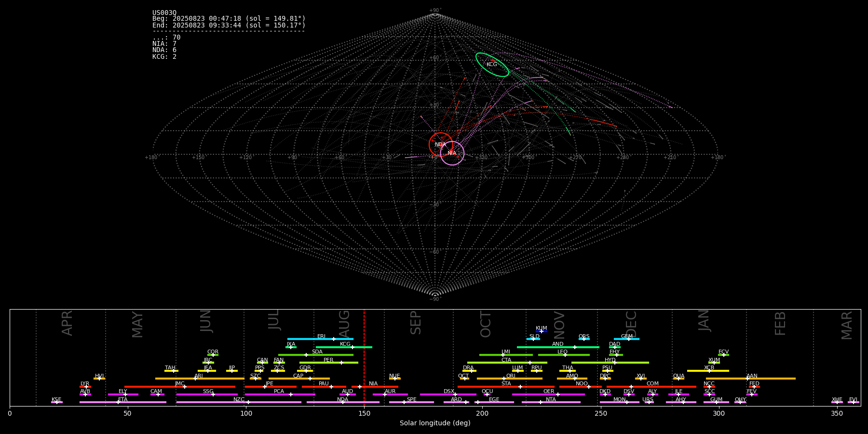Click the NTA shower label in timeline
The height and width of the screenshot is (434, 868).
(551, 400)
